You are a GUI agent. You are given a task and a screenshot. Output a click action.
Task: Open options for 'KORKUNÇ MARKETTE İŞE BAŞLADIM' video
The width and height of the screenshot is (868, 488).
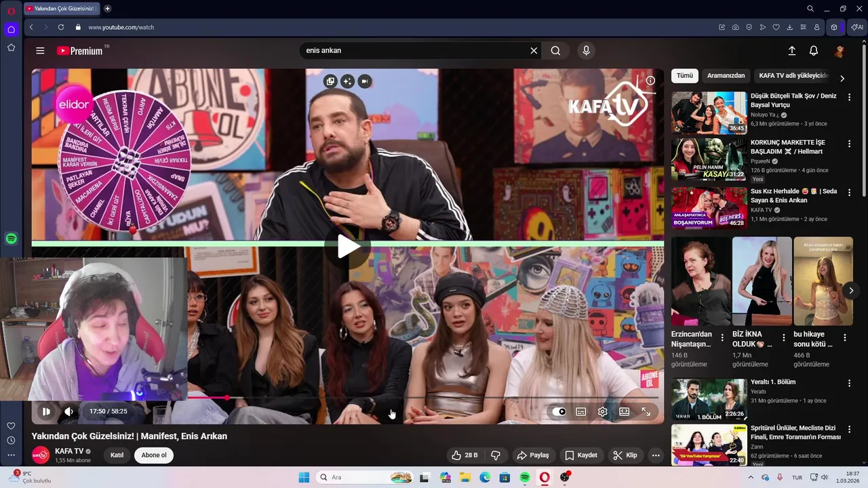(x=849, y=145)
